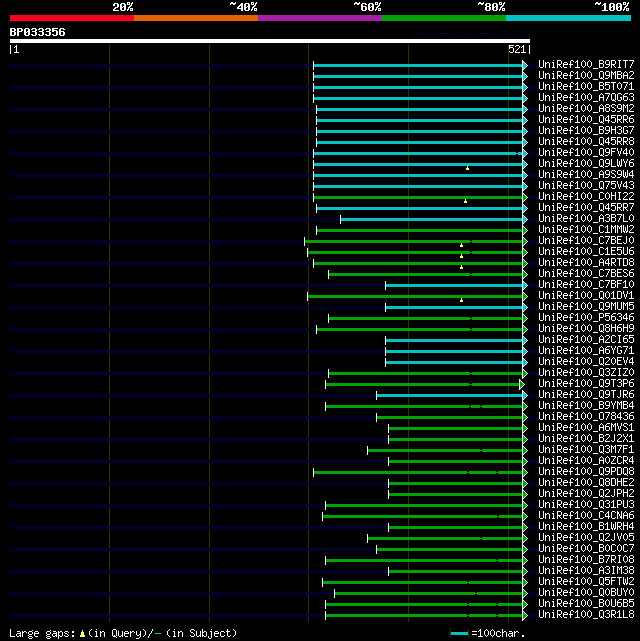Select UniRef100_A4RTD8 label
The width and height of the screenshot is (640, 641).
pyautogui.click(x=586, y=262)
